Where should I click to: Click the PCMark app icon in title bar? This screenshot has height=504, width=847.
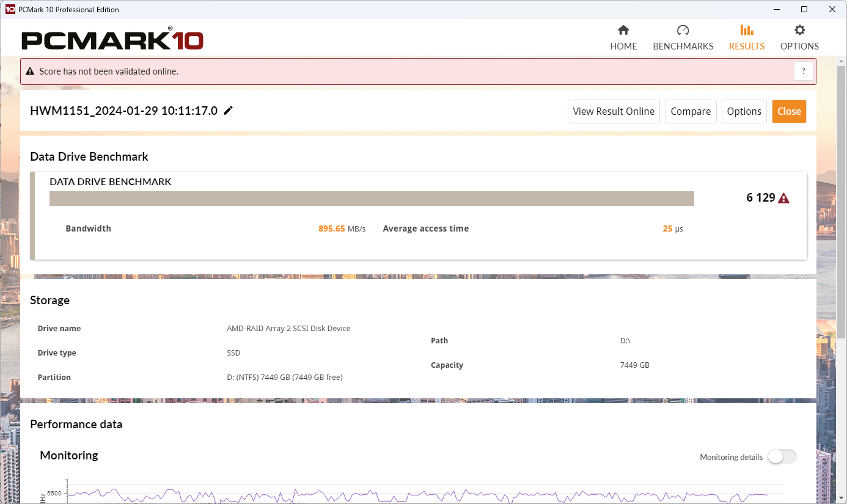point(10,9)
